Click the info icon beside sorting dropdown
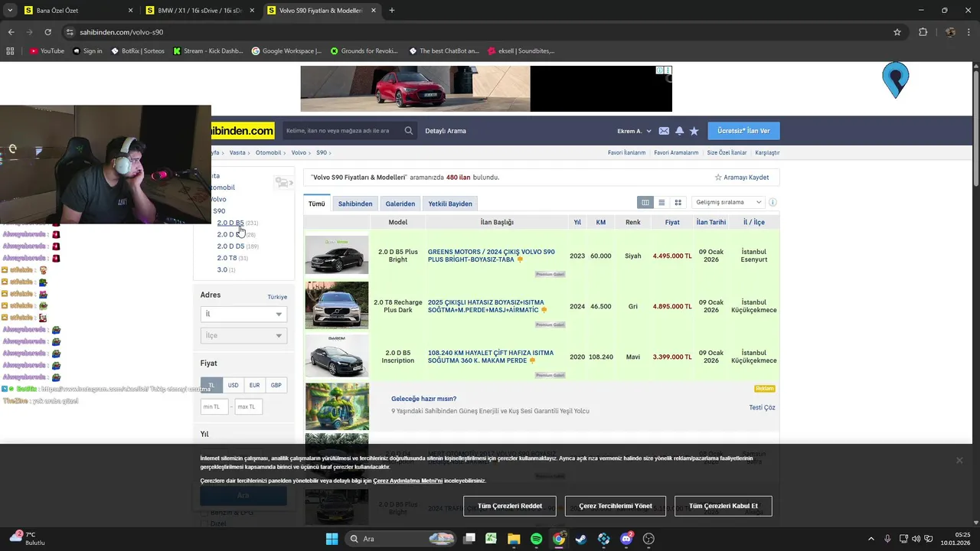 tap(773, 203)
